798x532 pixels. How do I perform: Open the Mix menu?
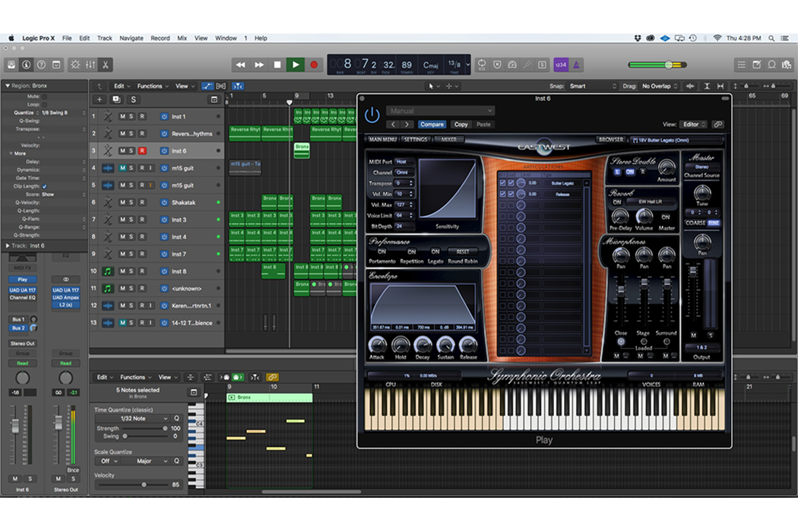click(182, 38)
